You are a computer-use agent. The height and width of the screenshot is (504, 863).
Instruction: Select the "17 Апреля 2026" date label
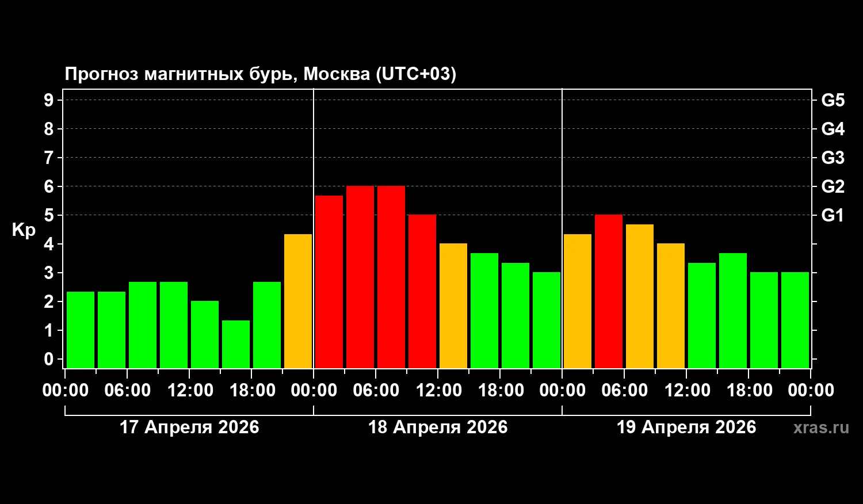point(189,427)
